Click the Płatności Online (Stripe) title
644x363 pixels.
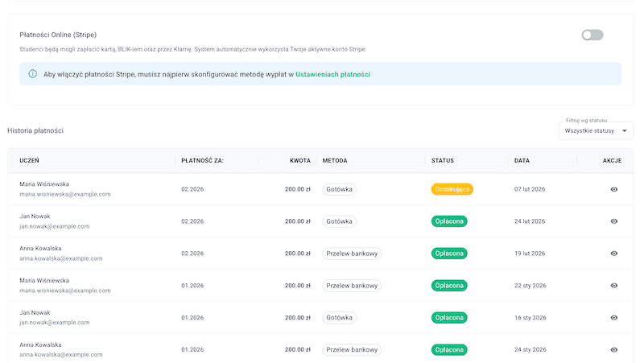[x=58, y=35]
